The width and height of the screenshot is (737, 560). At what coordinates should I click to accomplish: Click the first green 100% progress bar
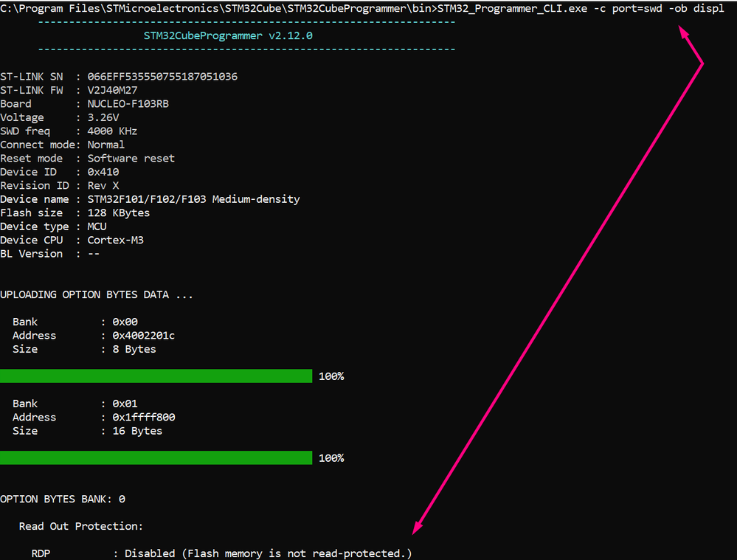coord(156,376)
